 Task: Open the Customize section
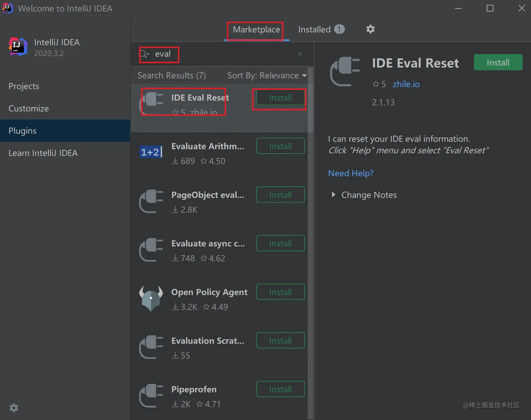coord(65,108)
